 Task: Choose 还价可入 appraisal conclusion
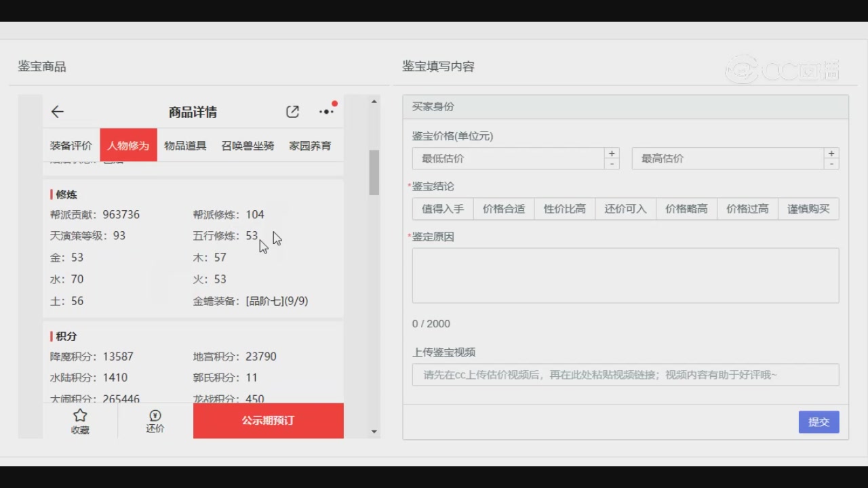point(626,209)
